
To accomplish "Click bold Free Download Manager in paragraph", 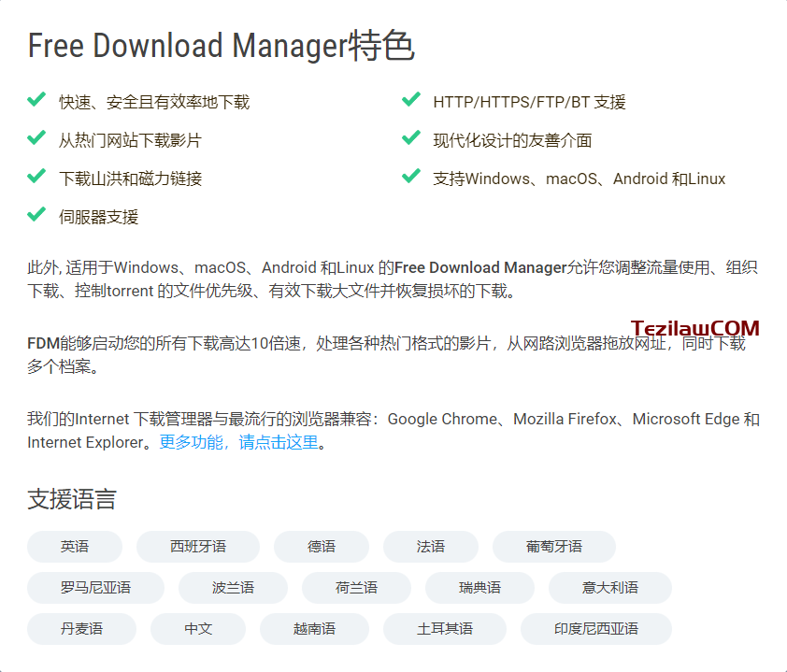I will coord(480,267).
